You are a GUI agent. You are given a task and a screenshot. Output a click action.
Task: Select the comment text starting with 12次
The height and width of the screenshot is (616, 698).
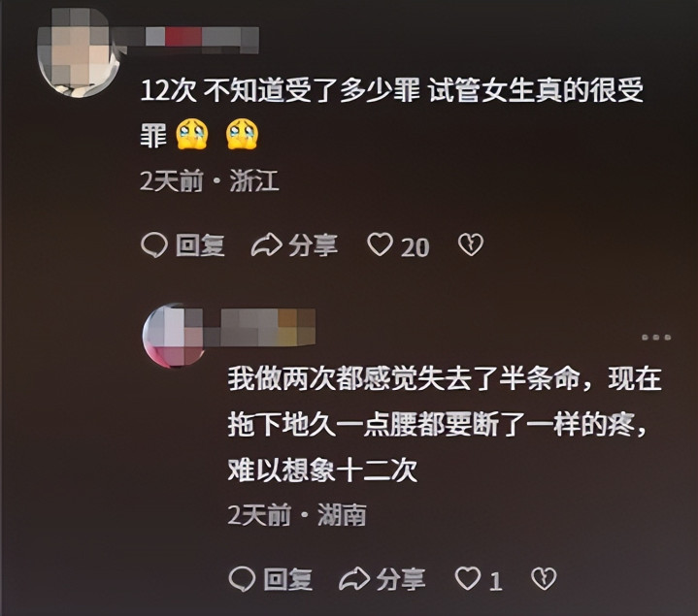pyautogui.click(x=392, y=113)
